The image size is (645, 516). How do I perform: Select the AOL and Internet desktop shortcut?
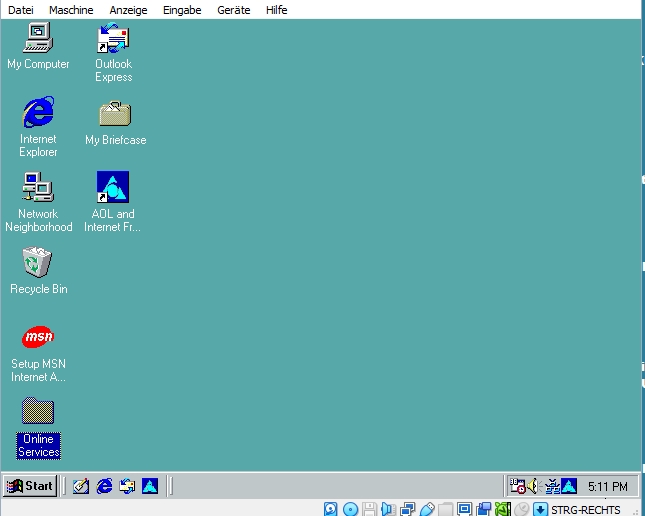tap(113, 188)
